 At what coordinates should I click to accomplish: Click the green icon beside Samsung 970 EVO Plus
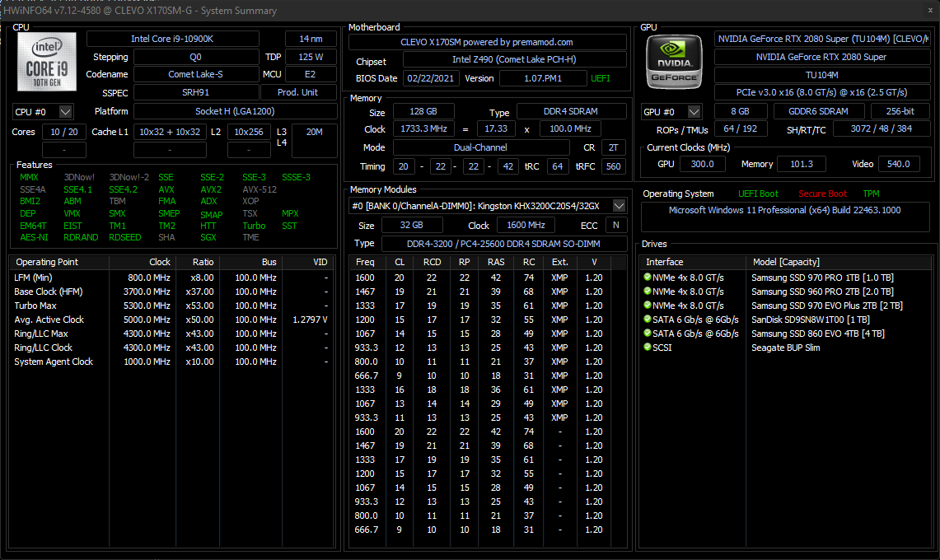648,306
